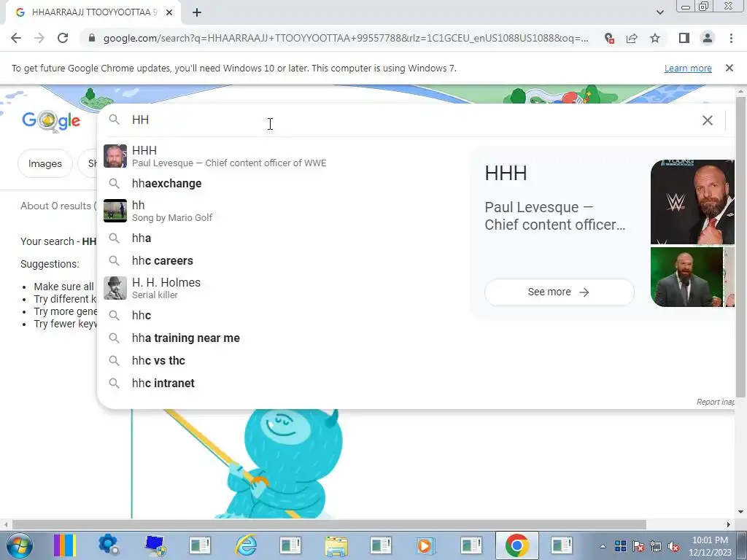
Task: Open the colorful striped taskbar app
Action: (64, 545)
